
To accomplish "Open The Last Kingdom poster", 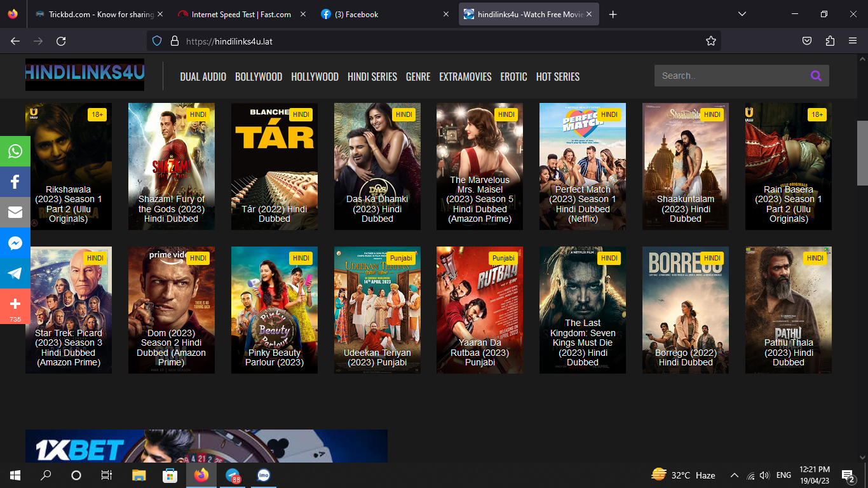I will pos(583,310).
